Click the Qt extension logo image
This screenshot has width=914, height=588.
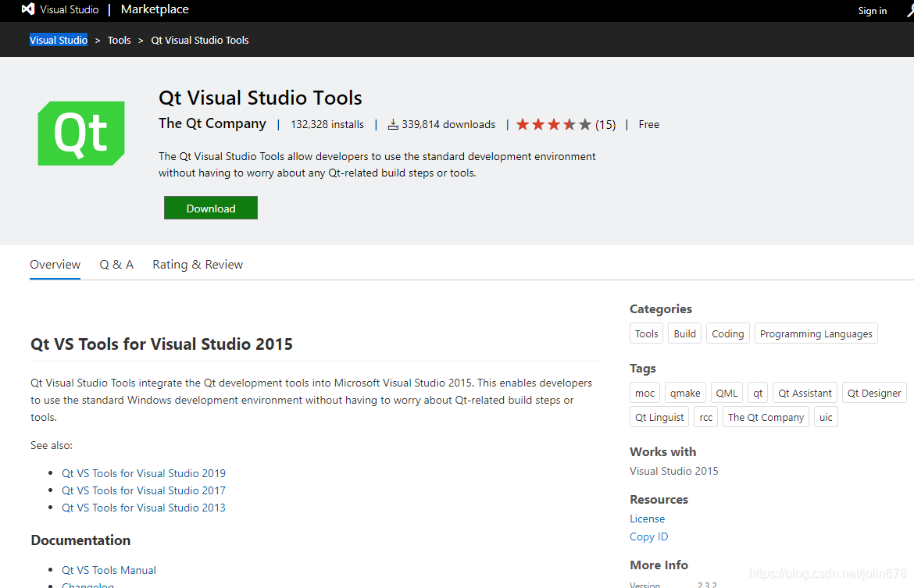(x=81, y=134)
